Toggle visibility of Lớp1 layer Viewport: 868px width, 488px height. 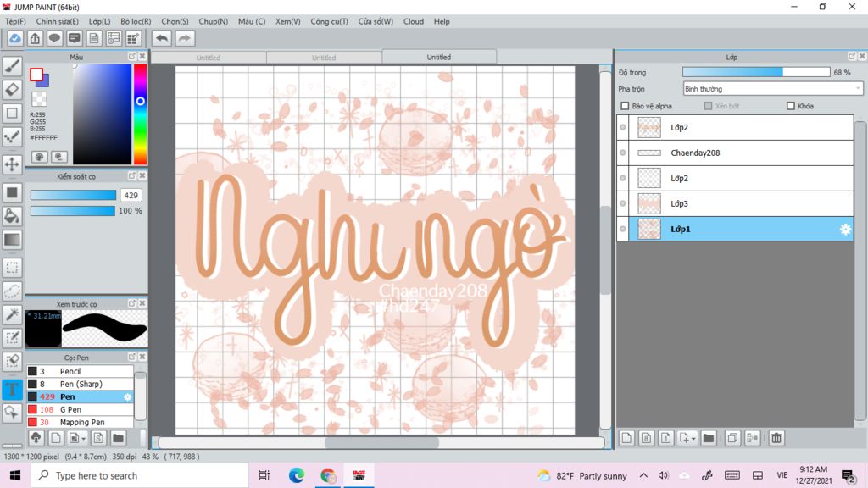click(x=623, y=229)
